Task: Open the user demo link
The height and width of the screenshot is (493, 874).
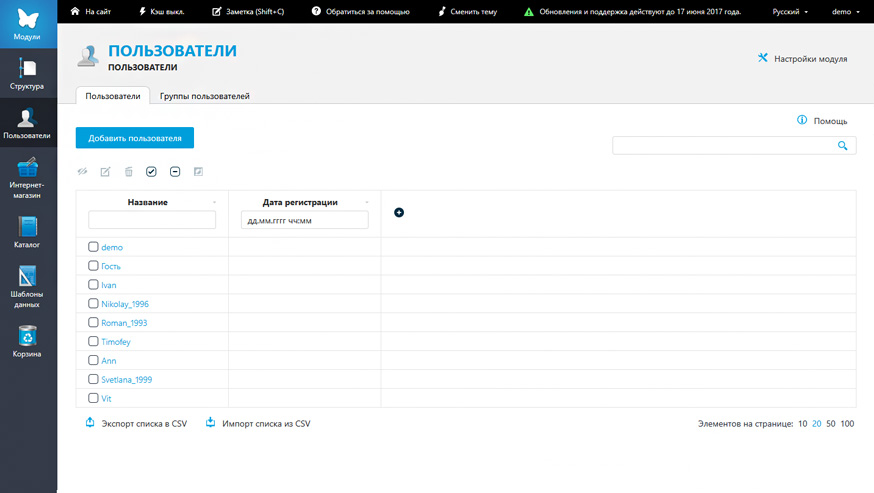Action: click(x=112, y=247)
